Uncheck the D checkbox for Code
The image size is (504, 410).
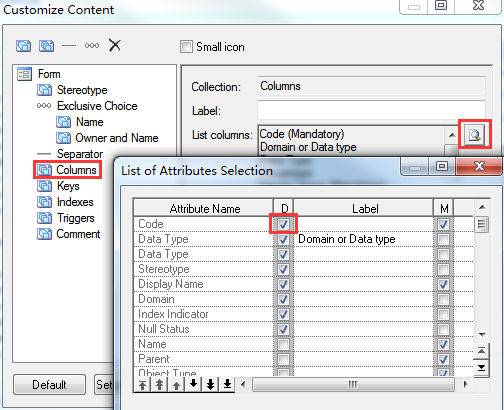pos(283,224)
